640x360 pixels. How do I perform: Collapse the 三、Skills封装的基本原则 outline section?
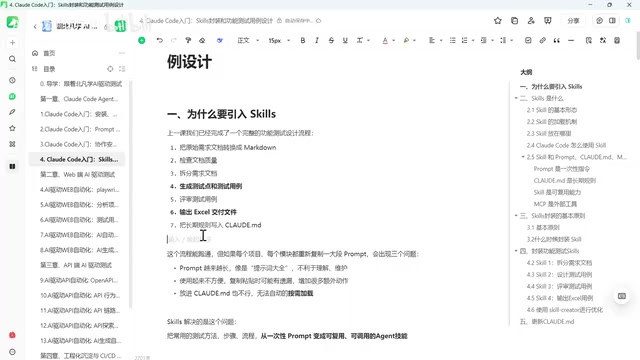click(x=516, y=216)
